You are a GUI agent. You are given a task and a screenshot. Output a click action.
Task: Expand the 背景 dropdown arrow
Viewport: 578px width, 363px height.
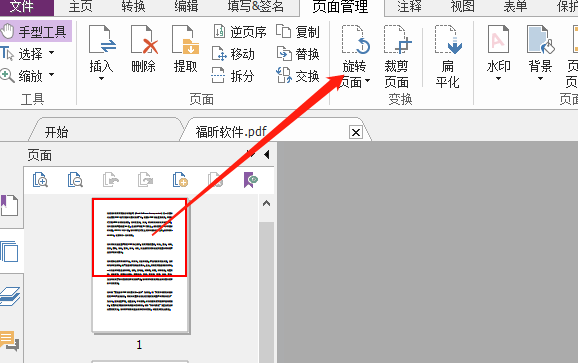pyautogui.click(x=540, y=78)
